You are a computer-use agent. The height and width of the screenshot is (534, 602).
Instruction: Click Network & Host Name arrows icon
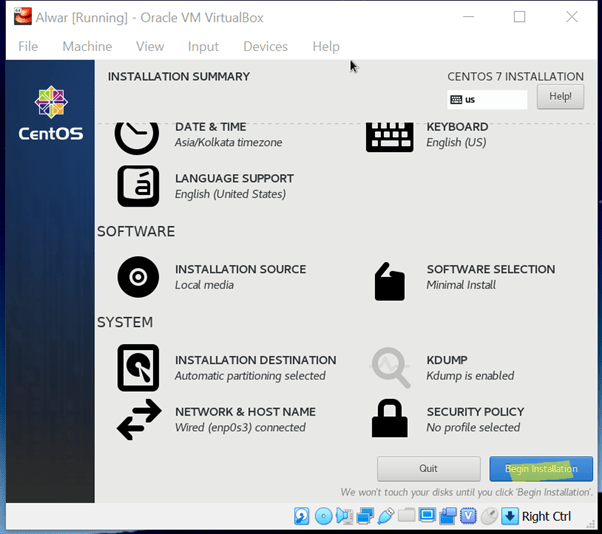pyautogui.click(x=138, y=419)
